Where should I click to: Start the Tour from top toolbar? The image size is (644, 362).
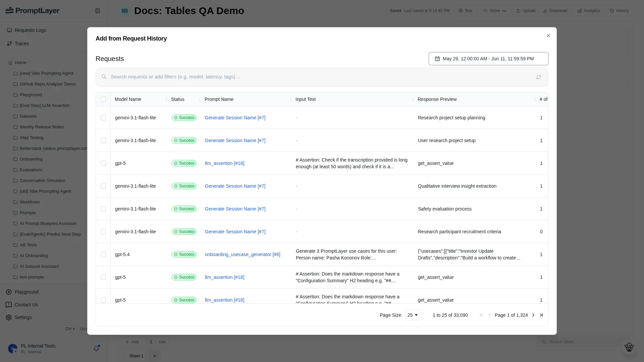click(x=466, y=11)
